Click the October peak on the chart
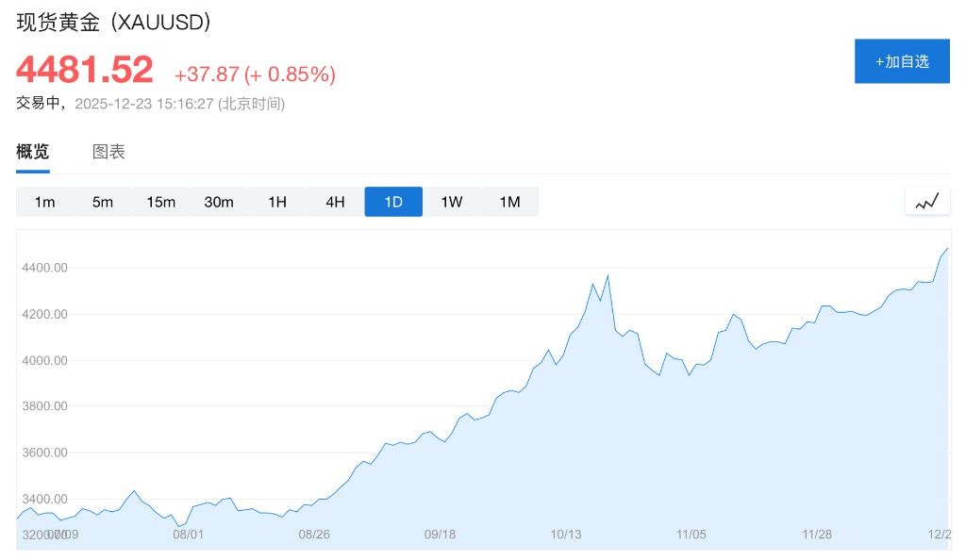 tap(608, 275)
